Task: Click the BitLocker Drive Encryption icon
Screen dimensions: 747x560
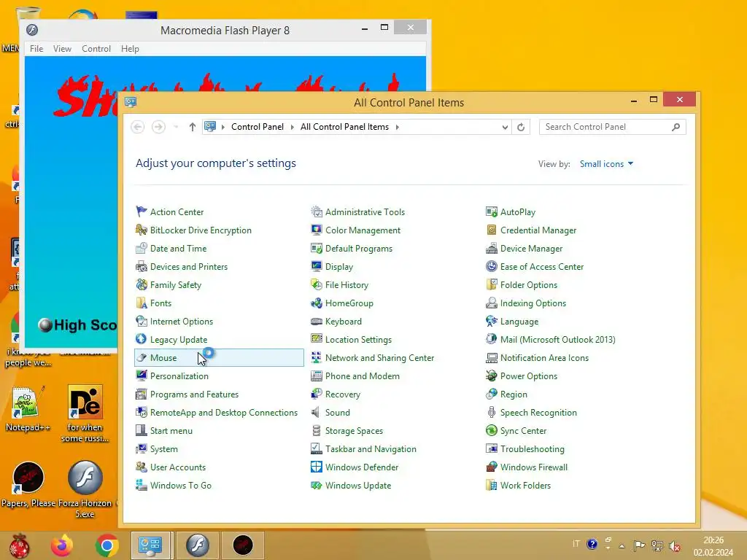Action: (141, 230)
